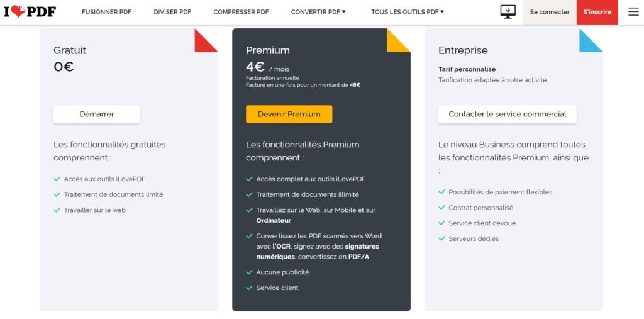Open the DIVISER PDF menu item

click(172, 12)
